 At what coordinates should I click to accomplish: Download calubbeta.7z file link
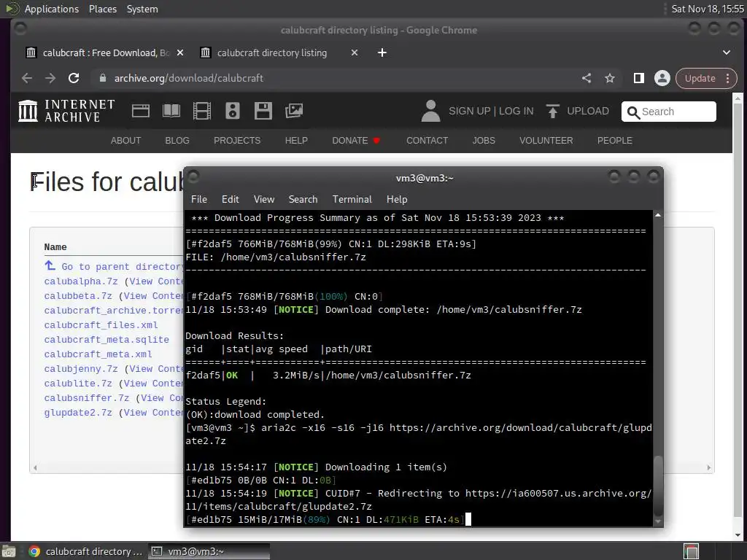pyautogui.click(x=78, y=296)
